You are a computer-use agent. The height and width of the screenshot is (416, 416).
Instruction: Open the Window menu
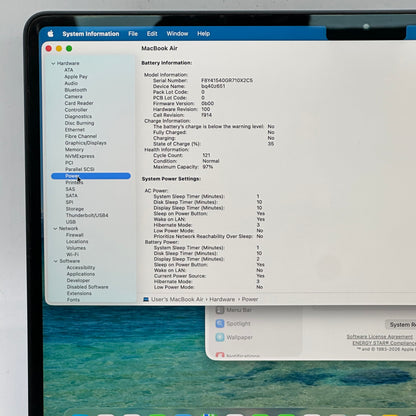177,34
